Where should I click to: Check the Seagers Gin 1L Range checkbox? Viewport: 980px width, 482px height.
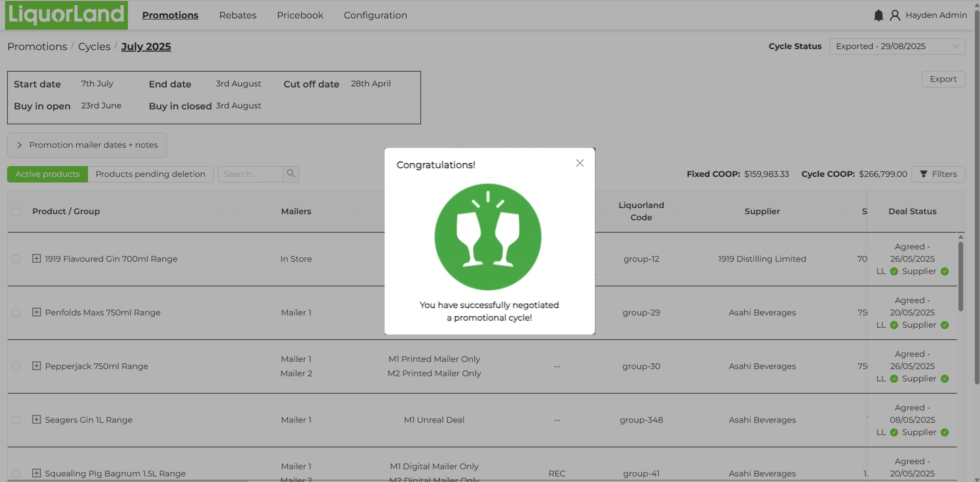click(16, 420)
